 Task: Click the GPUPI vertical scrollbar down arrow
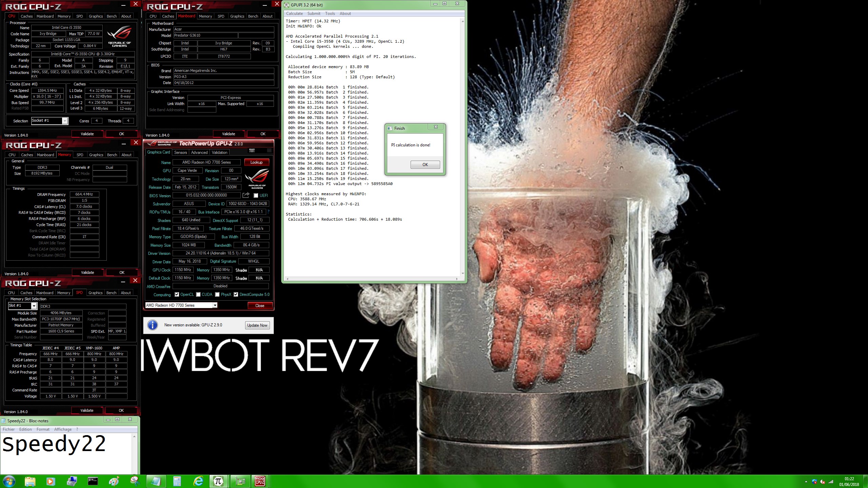(463, 273)
